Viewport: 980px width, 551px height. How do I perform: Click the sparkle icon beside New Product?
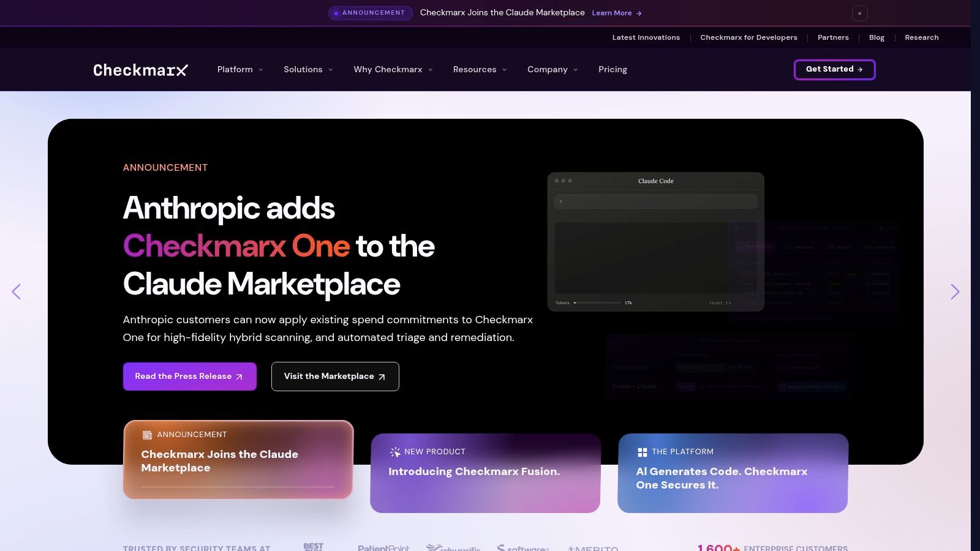click(395, 452)
